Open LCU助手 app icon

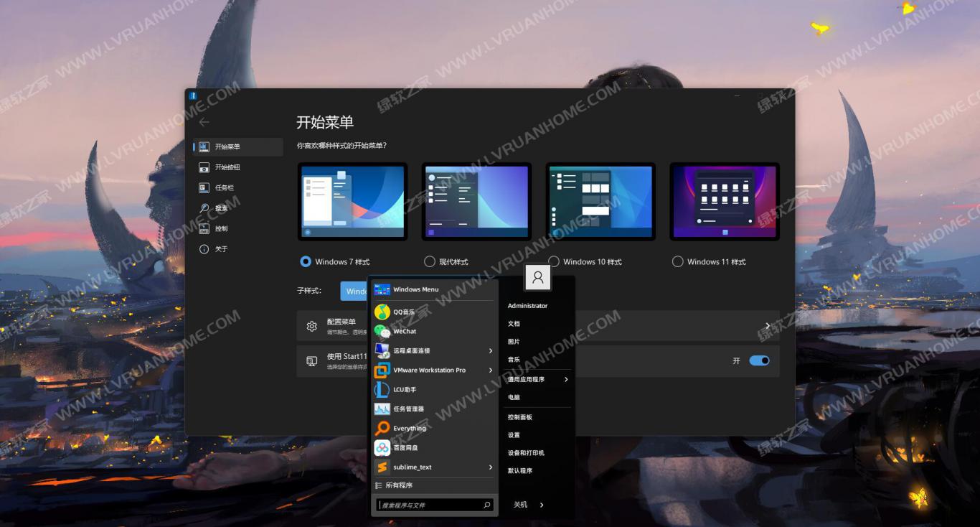click(382, 390)
